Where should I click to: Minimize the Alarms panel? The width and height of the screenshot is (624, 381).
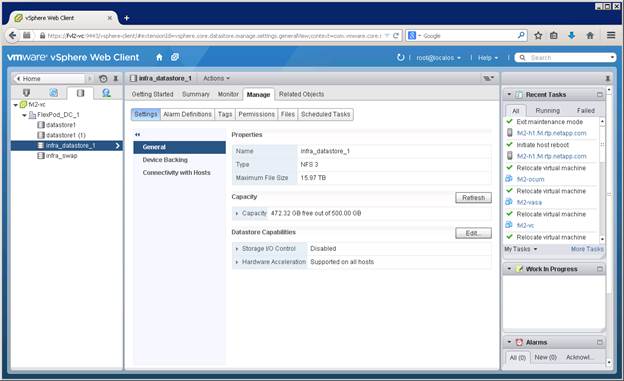(x=600, y=342)
